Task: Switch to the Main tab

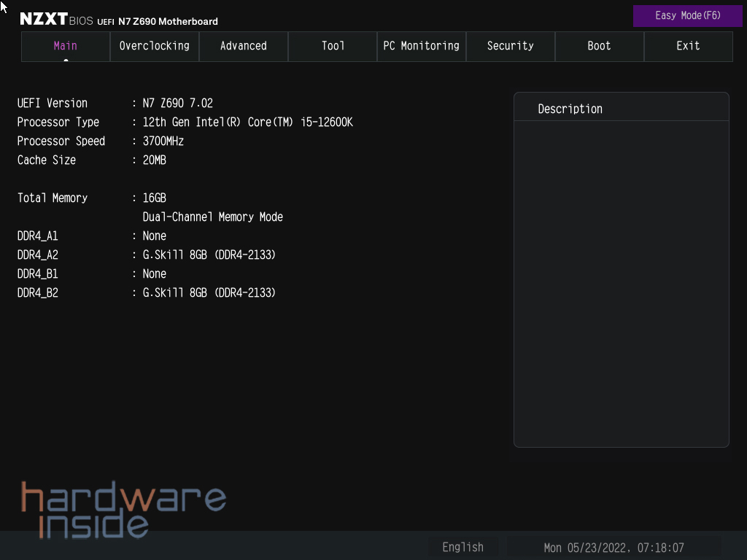Action: tap(66, 46)
